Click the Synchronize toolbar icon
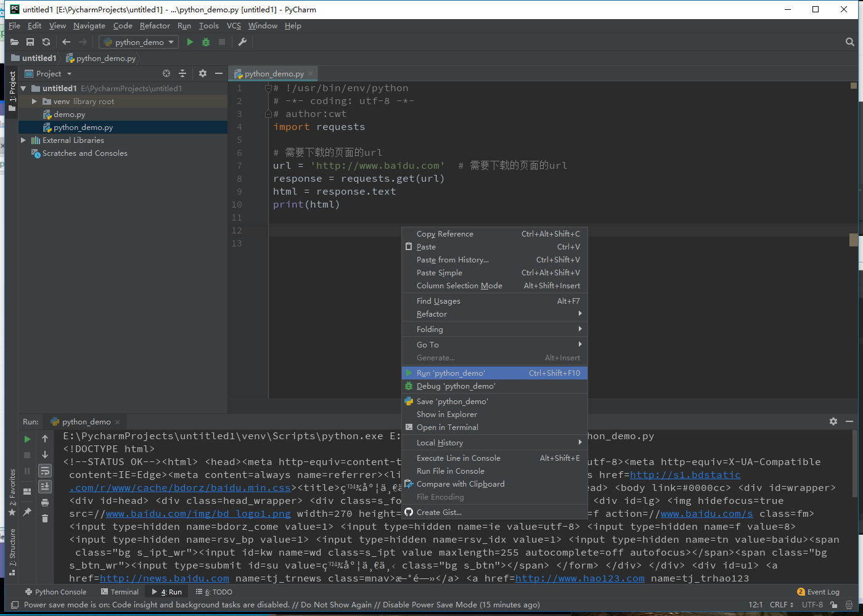 46,42
